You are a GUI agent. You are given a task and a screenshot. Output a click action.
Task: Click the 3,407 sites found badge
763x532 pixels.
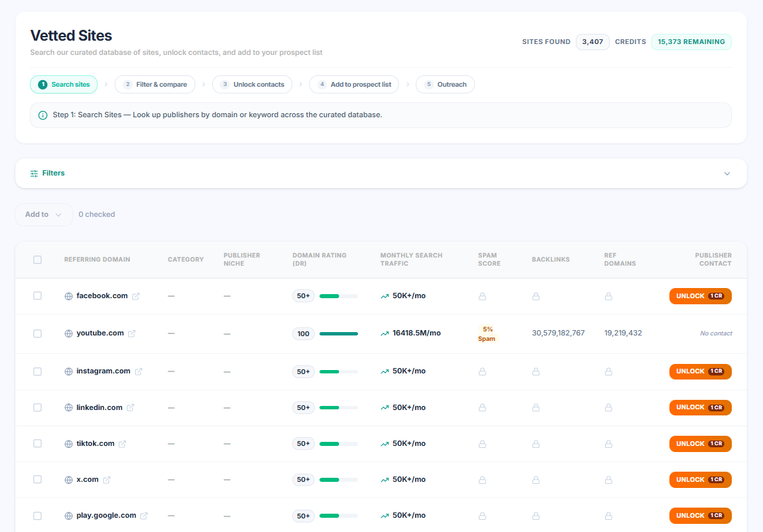coord(592,42)
